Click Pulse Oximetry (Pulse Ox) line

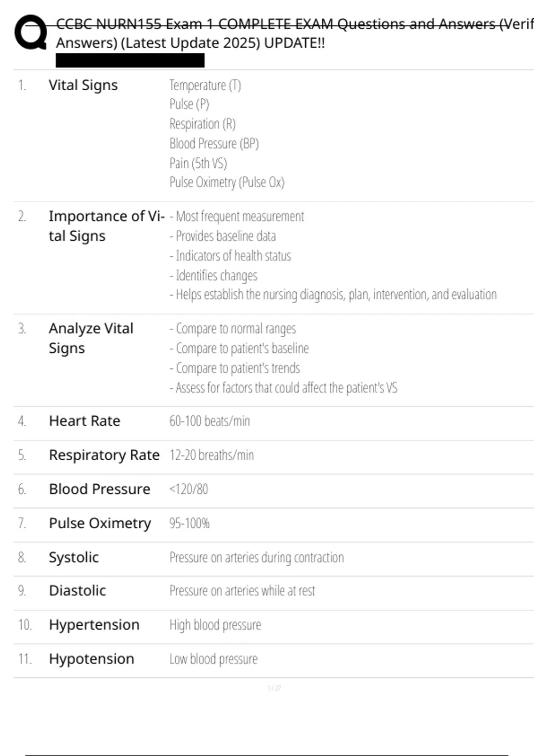pyautogui.click(x=227, y=182)
